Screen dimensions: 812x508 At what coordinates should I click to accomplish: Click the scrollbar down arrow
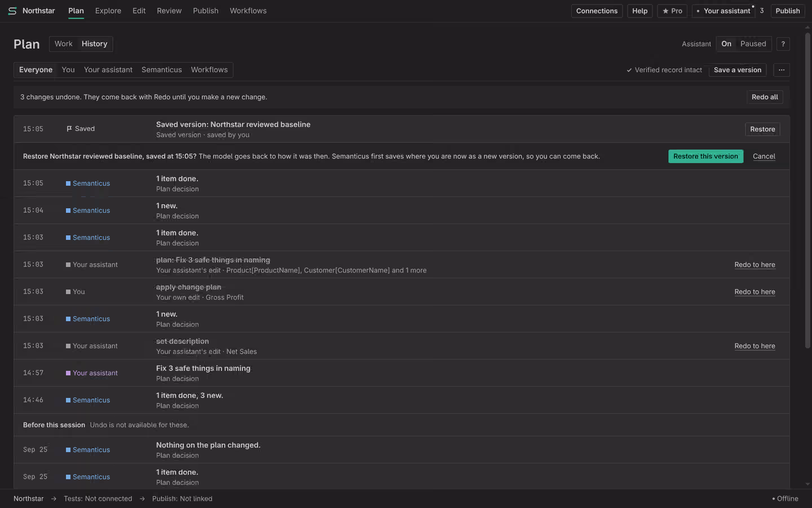(807, 484)
